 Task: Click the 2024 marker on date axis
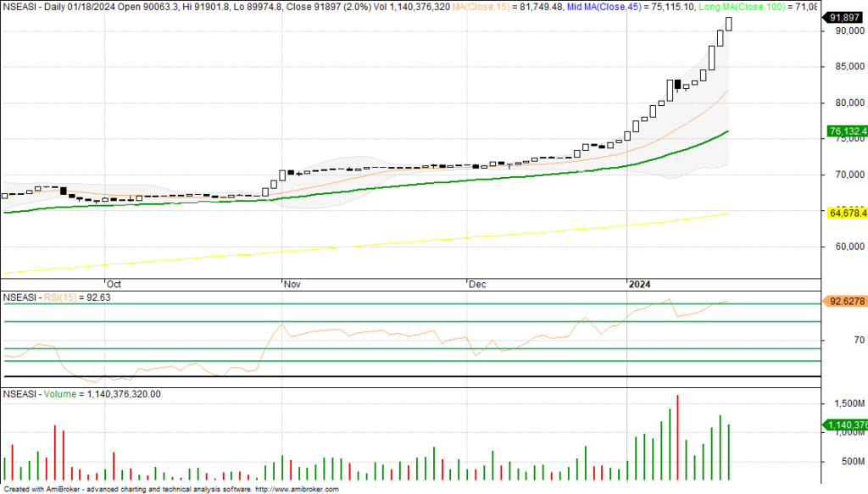pyautogui.click(x=638, y=286)
